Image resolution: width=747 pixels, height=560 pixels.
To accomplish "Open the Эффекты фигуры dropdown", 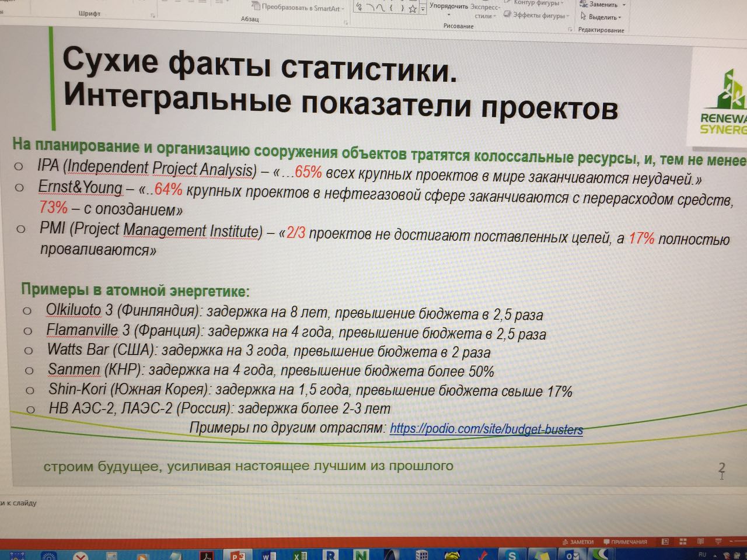I will pos(537,15).
